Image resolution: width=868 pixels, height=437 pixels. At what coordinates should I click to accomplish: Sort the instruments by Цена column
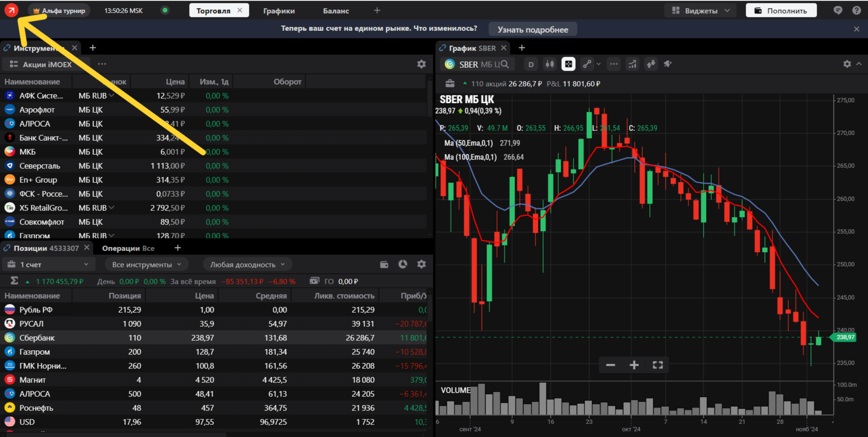pos(175,82)
